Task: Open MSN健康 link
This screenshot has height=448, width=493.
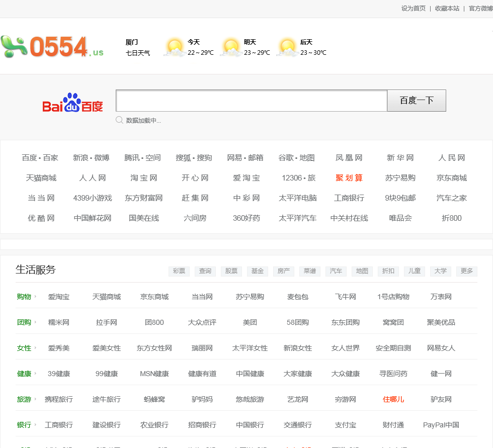Action: pyautogui.click(x=154, y=374)
